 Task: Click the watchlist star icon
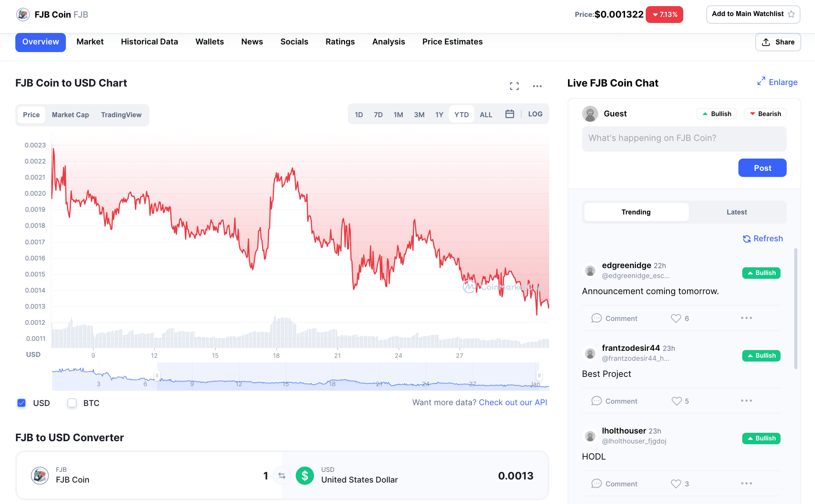coord(791,14)
